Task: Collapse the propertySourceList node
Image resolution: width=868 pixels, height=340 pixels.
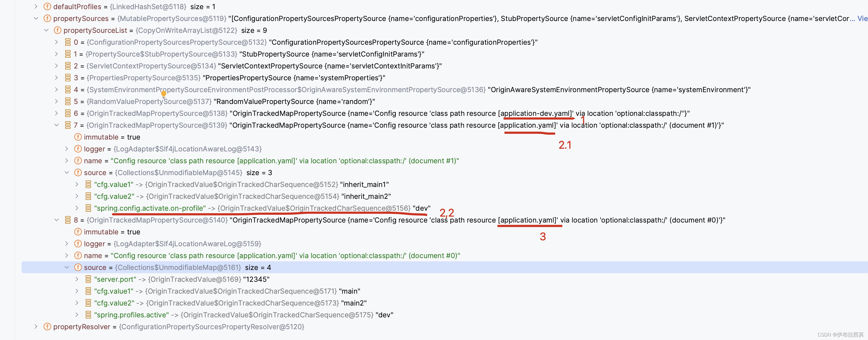Action: point(46,30)
